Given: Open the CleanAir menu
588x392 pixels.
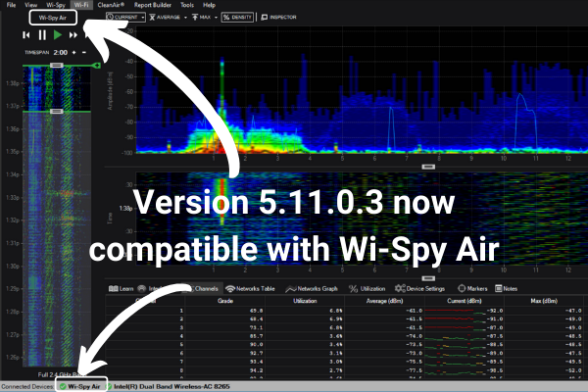Looking at the screenshot, I should click(x=111, y=5).
